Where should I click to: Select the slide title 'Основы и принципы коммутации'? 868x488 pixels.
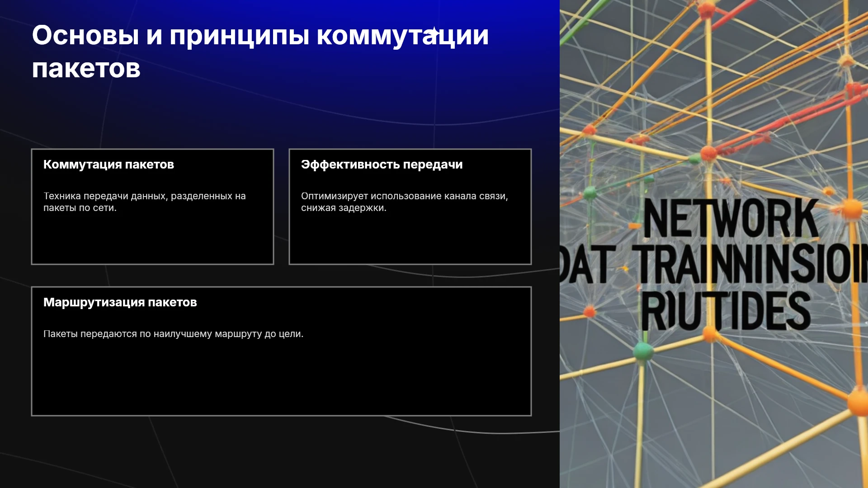tap(260, 35)
